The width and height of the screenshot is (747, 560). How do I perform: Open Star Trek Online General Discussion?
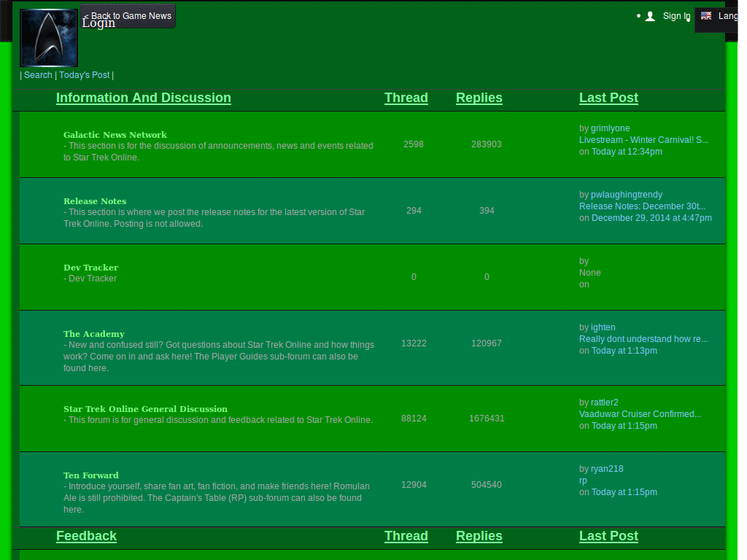tap(145, 409)
